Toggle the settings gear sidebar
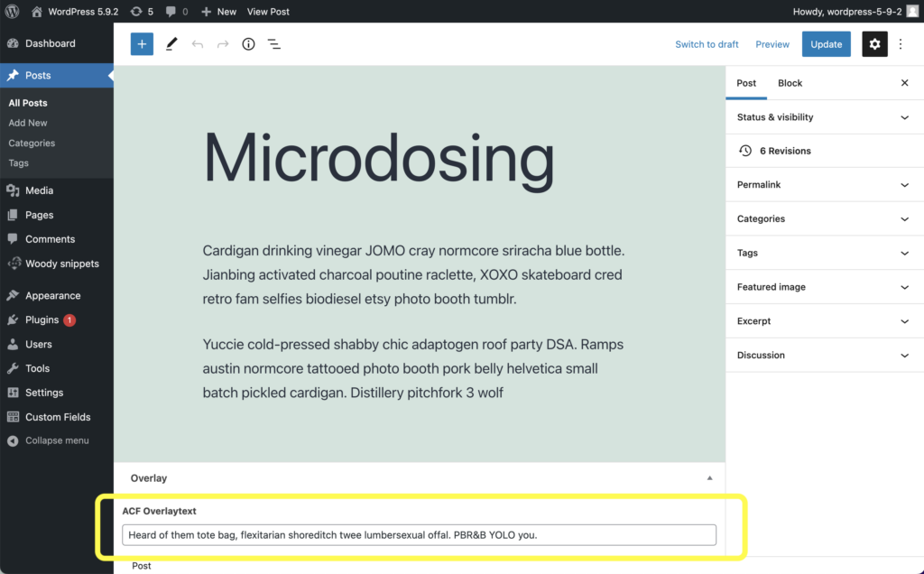This screenshot has width=924, height=574. point(874,44)
